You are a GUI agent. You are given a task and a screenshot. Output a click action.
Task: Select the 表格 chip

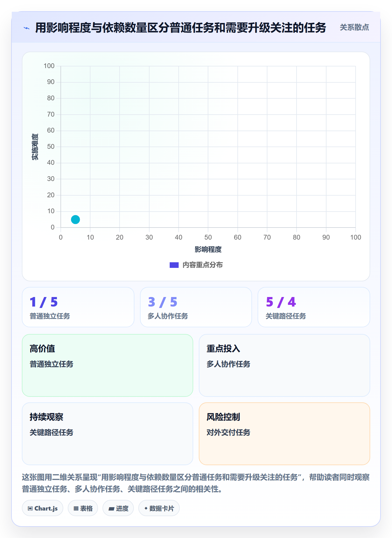83,508
